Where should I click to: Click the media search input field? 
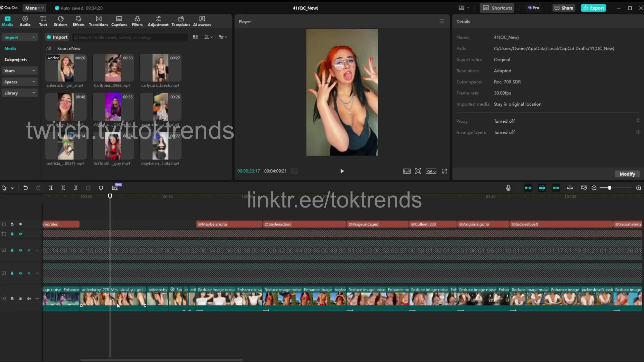[130, 37]
